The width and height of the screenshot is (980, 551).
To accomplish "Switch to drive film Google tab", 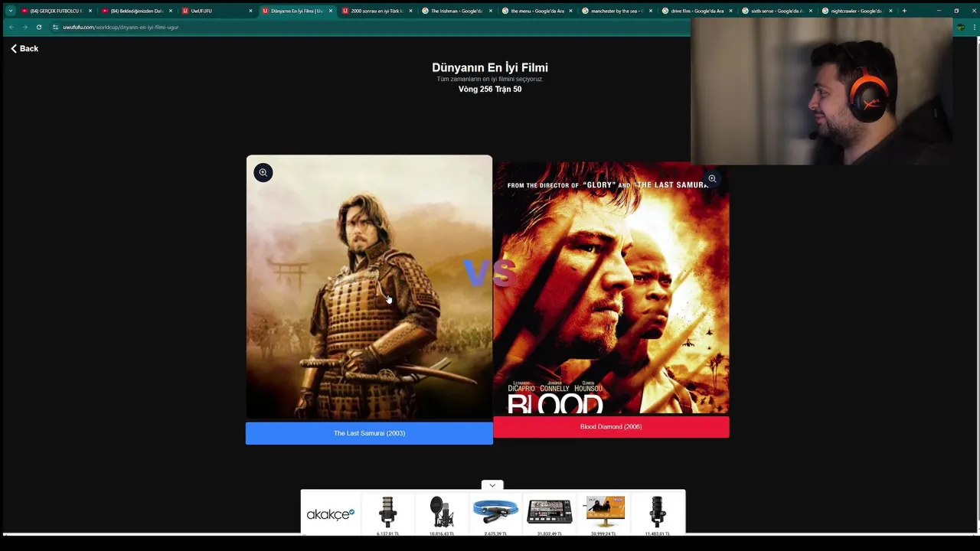I will pos(696,11).
